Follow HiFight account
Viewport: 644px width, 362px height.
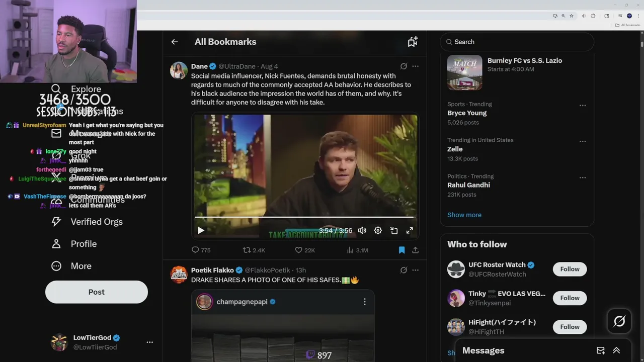[570, 327]
